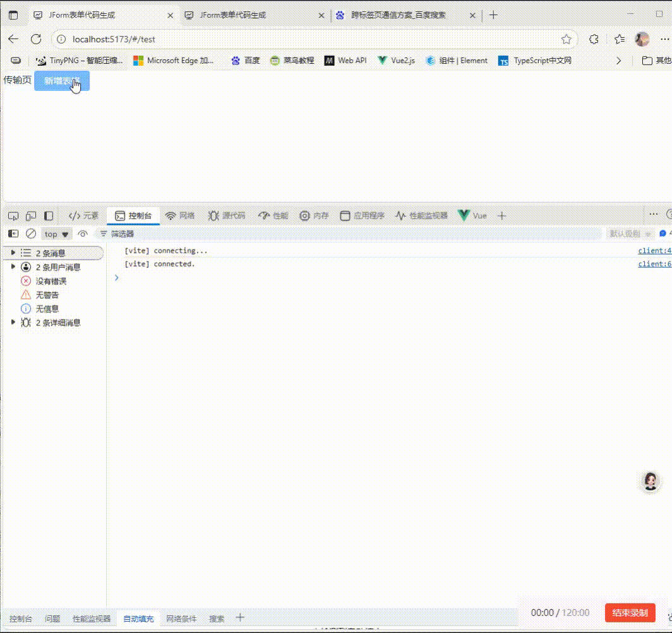
Task: Click the favorites star in the address bar
Action: click(x=567, y=39)
